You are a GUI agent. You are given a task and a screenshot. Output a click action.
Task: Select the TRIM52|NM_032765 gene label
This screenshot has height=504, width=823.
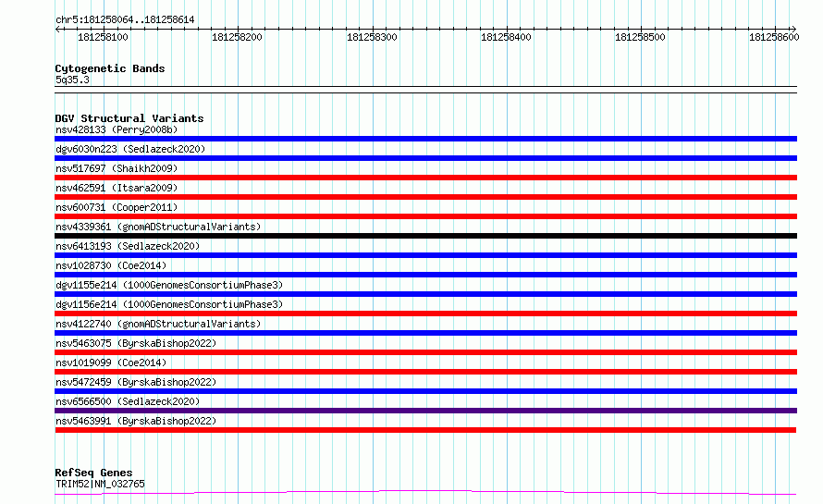coord(100,484)
